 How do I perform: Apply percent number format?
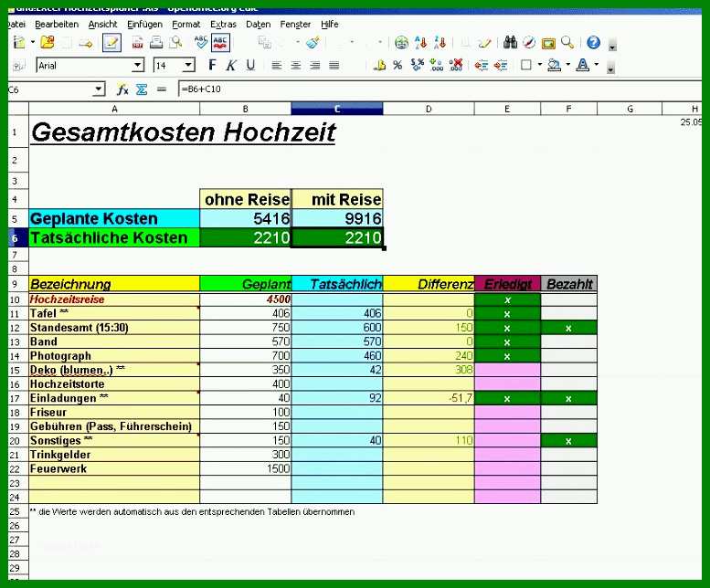pos(397,66)
